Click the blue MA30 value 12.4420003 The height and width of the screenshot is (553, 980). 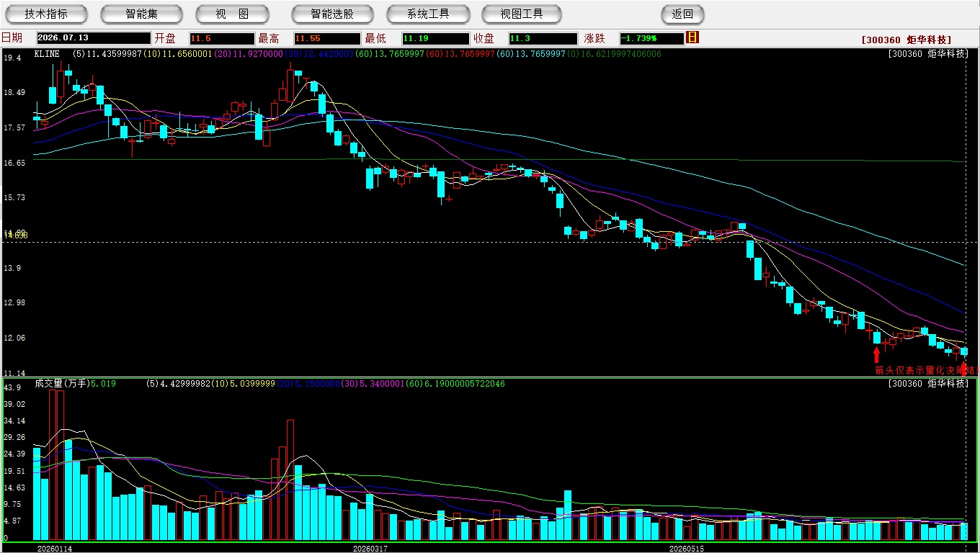tap(318, 54)
